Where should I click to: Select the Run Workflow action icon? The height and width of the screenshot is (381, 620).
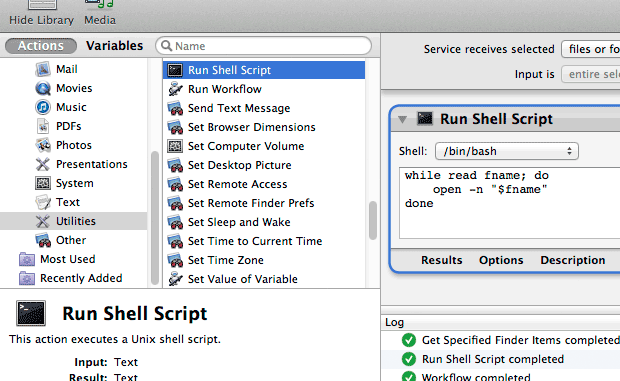[x=175, y=89]
